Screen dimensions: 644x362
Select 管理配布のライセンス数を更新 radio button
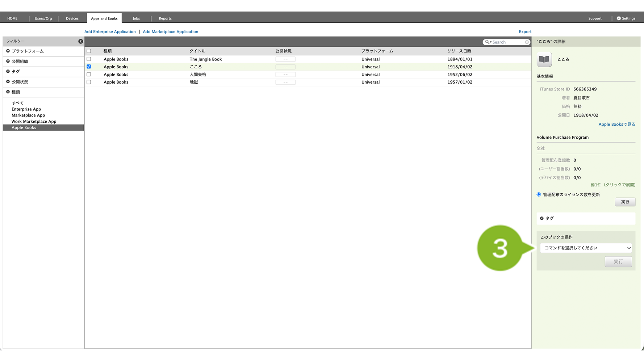[539, 194]
